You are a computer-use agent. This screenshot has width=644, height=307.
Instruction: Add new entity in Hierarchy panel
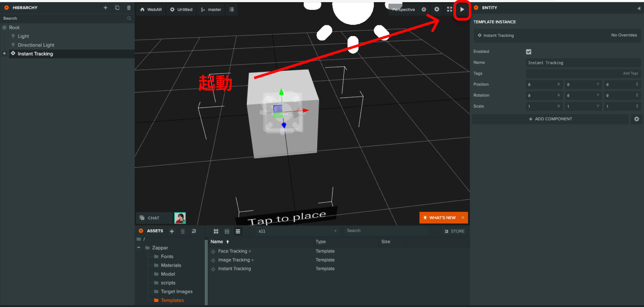pos(106,8)
